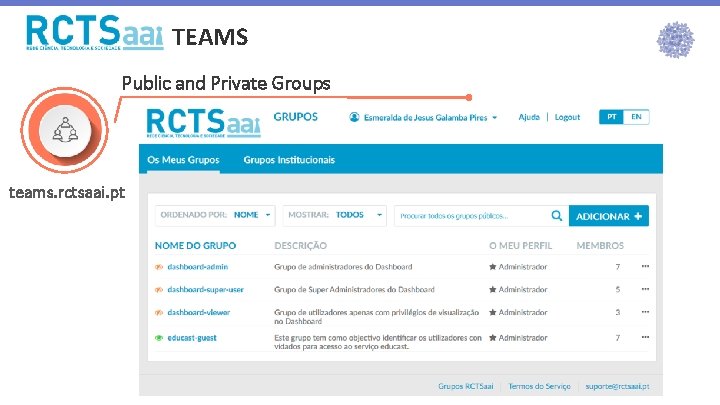Click the Membros column header

[600, 246]
